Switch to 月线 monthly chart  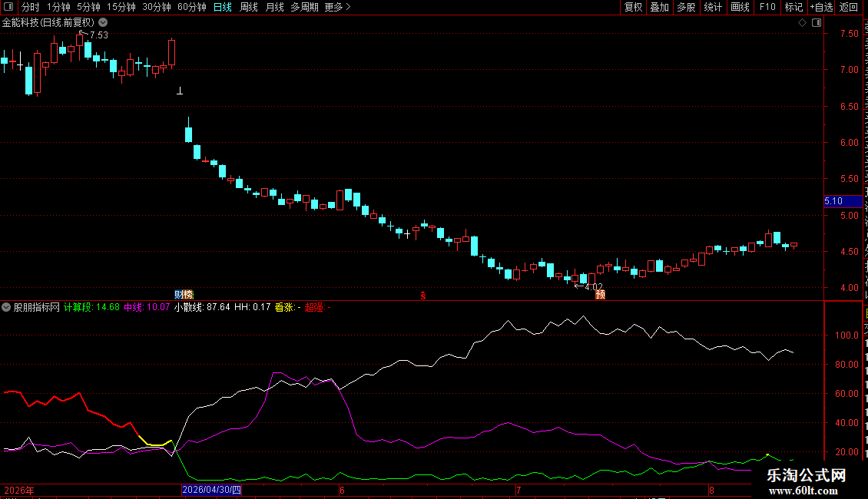[274, 7]
